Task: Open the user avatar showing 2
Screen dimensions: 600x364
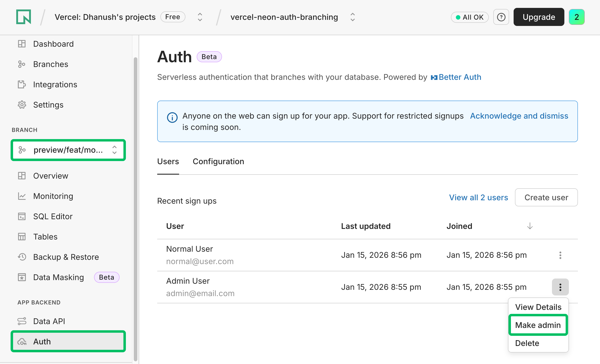Action: pyautogui.click(x=576, y=17)
